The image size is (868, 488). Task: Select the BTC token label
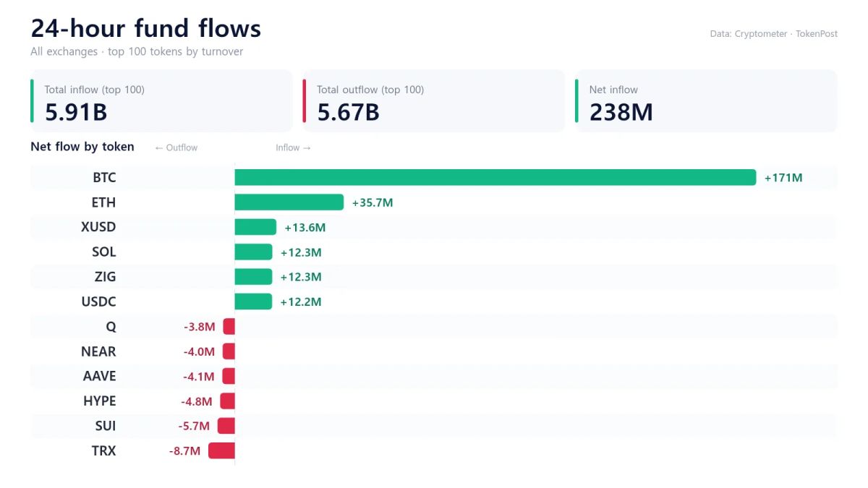[x=104, y=178]
